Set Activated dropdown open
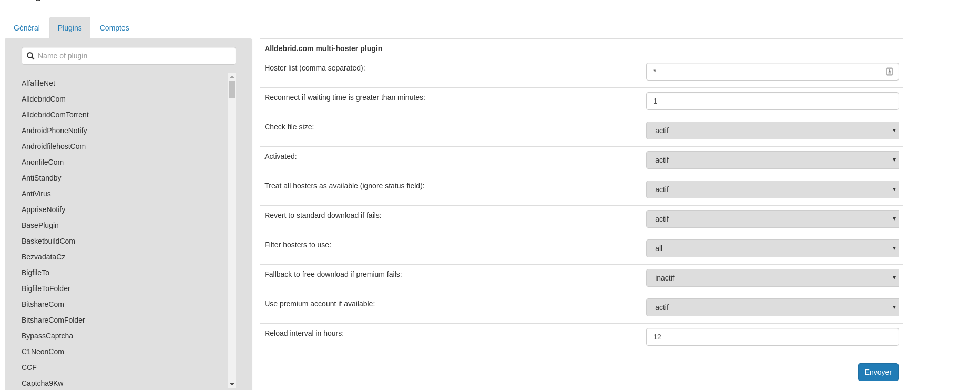The height and width of the screenshot is (390, 980). click(772, 159)
